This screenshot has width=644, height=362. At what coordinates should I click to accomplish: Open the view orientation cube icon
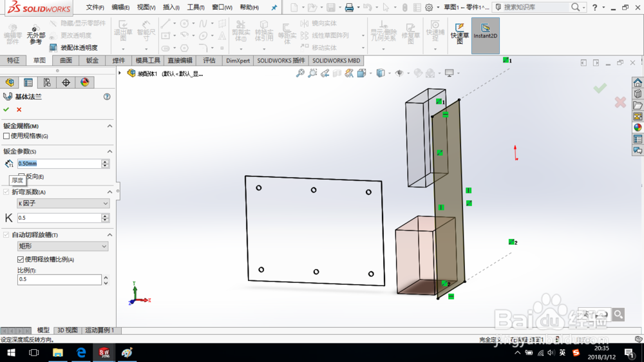(361, 73)
